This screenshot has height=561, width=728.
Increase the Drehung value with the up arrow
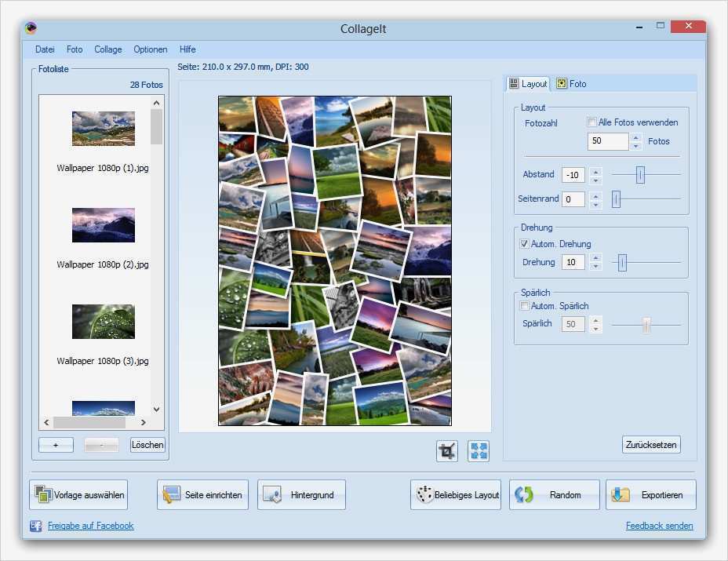tap(596, 259)
